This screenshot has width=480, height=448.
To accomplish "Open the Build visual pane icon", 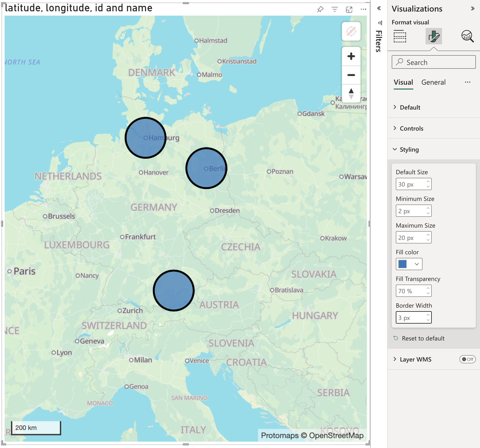I will pyautogui.click(x=400, y=36).
